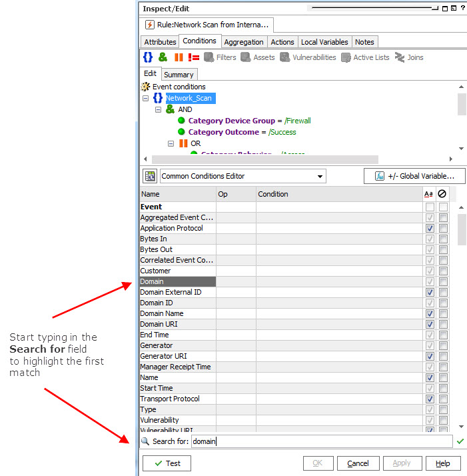This screenshot has width=467, height=476.
Task: Click into the Search for text field
Action: pyautogui.click(x=320, y=441)
